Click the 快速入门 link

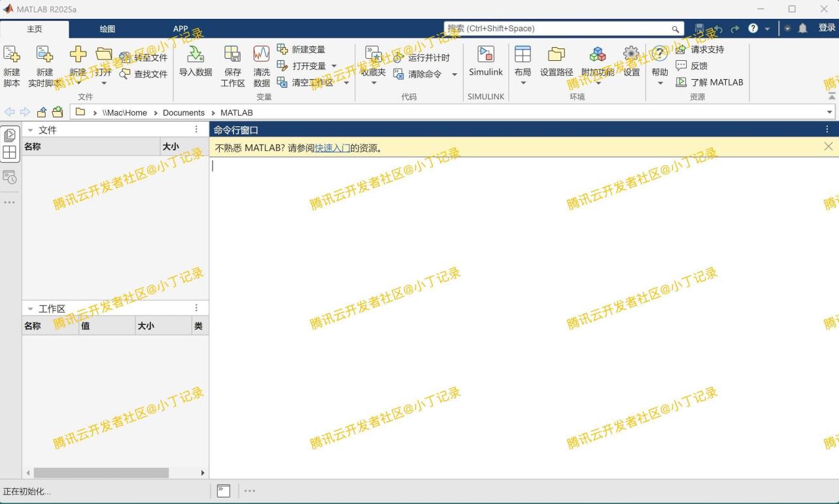coord(332,148)
